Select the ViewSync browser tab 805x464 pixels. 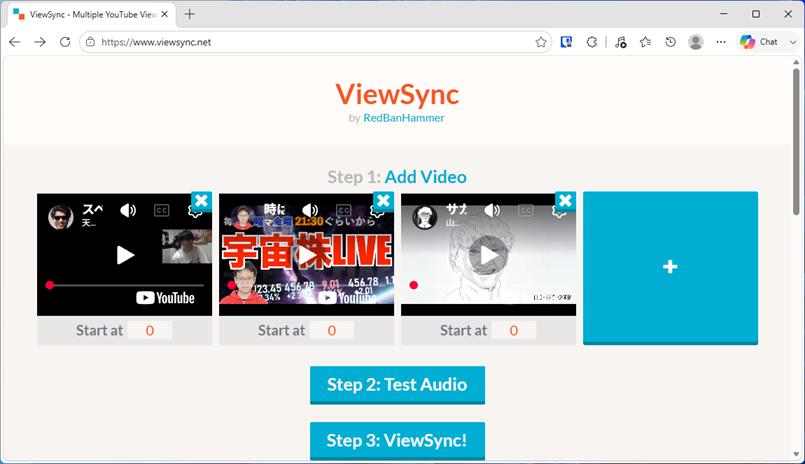click(91, 14)
